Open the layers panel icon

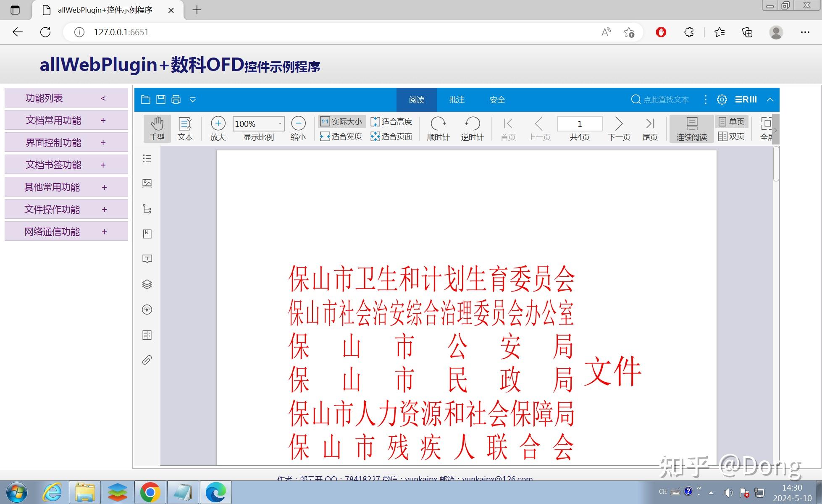coord(147,284)
